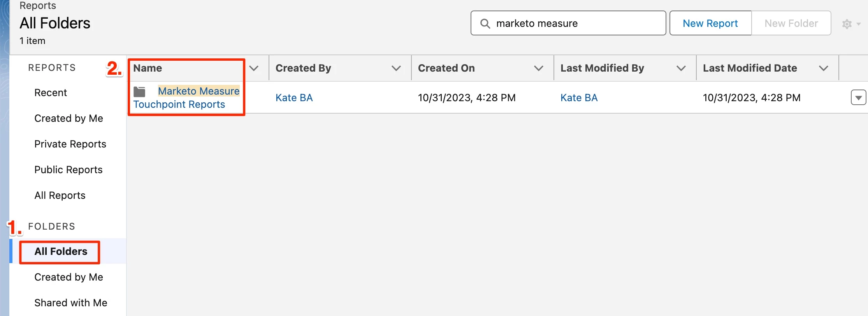Viewport: 868px width, 316px height.
Task: Select Recent in the Reports sidebar
Action: tap(51, 93)
